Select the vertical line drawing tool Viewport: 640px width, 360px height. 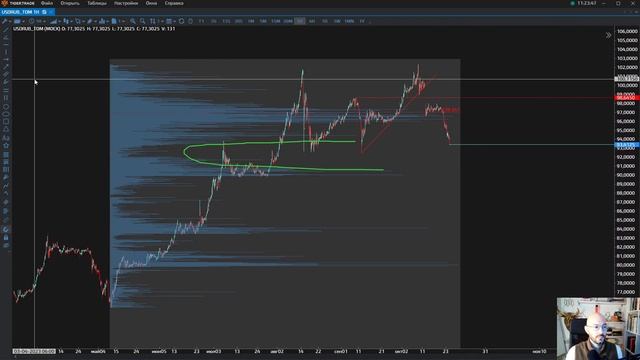point(6,52)
